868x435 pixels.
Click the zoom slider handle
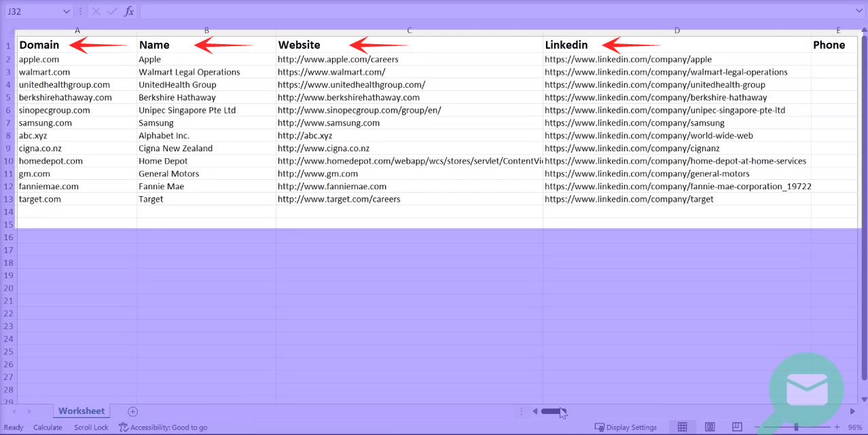(x=796, y=428)
